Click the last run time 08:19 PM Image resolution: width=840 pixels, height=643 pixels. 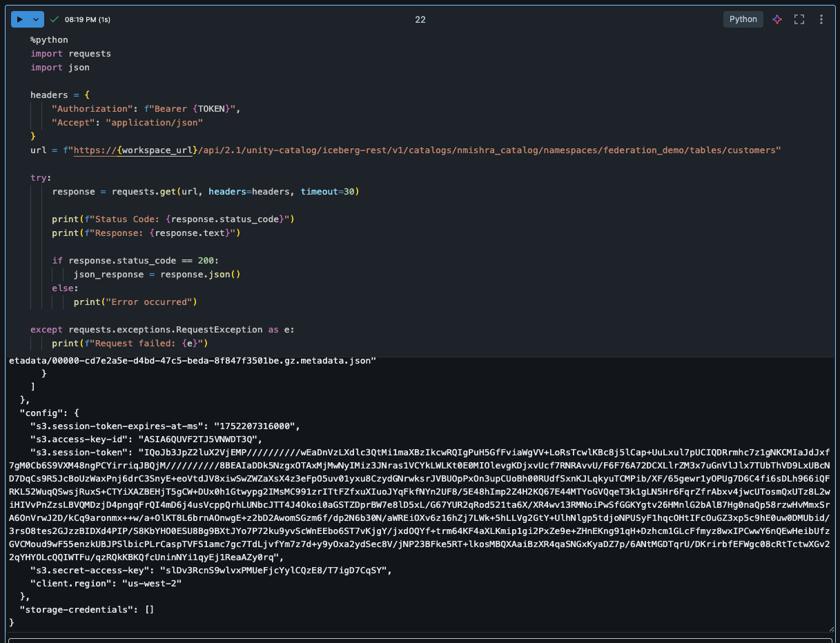(x=87, y=19)
